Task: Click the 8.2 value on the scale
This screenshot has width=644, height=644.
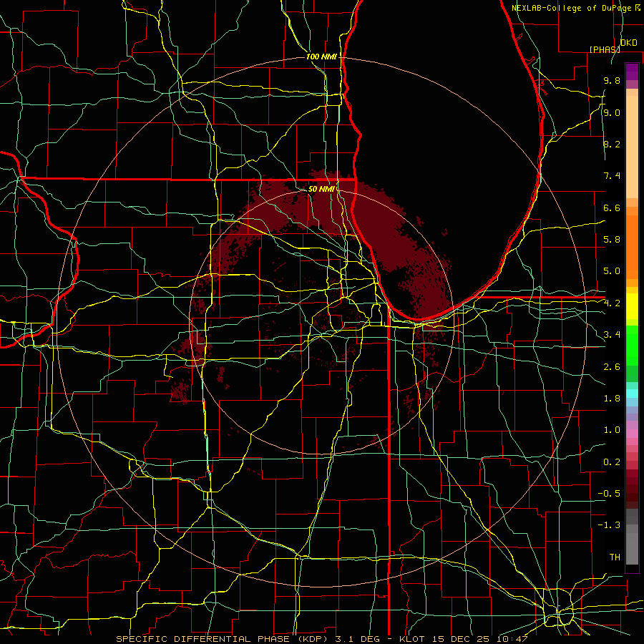Action: point(612,144)
